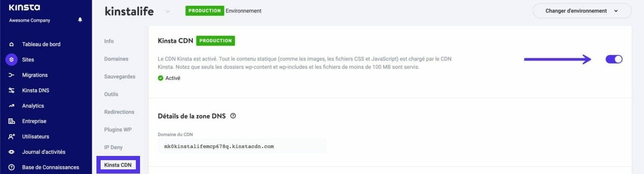Click the Kinsta DNS icon

click(x=11, y=90)
